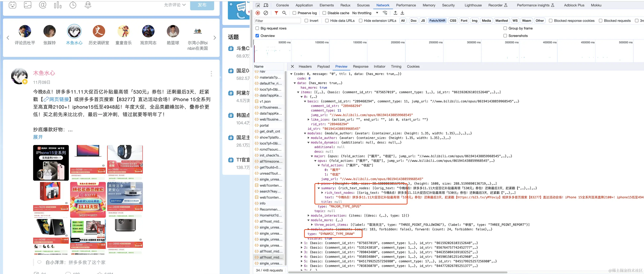Click the import HAR upload icon
This screenshot has height=274, width=644.
click(395, 13)
